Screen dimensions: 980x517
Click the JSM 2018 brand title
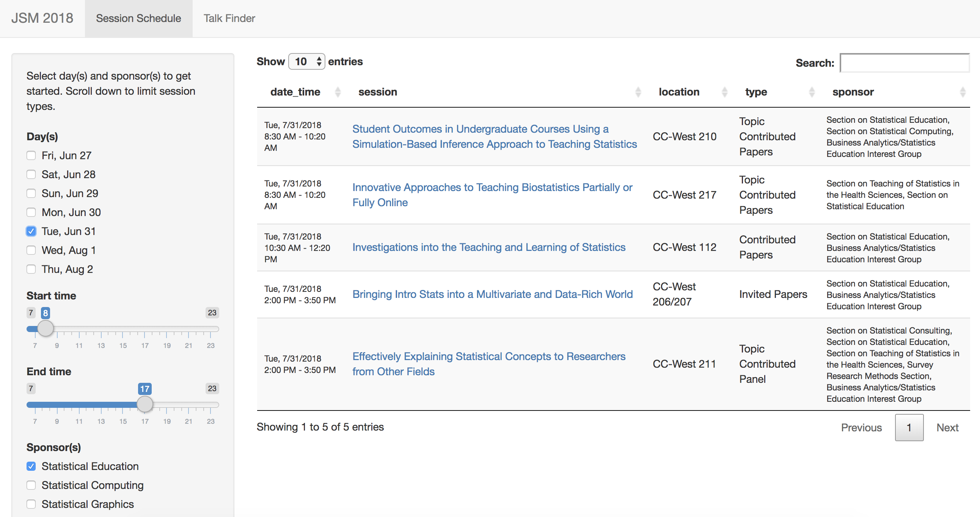tap(42, 18)
